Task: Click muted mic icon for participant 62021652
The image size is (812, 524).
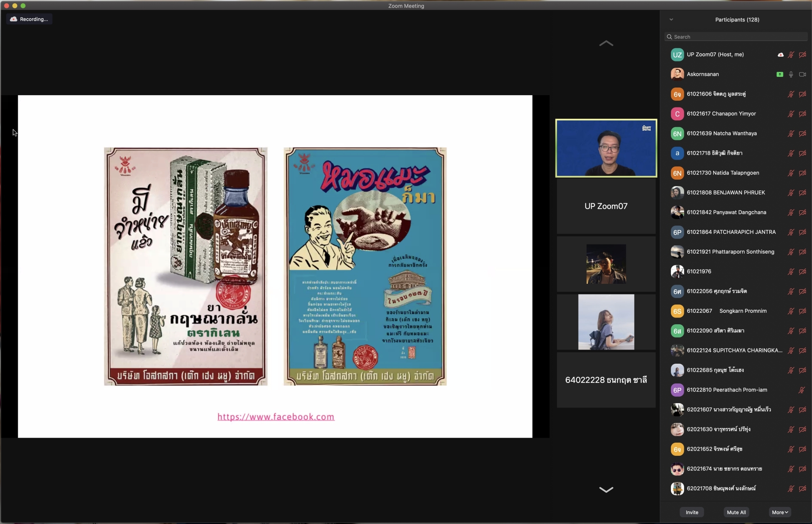Action: 791,449
